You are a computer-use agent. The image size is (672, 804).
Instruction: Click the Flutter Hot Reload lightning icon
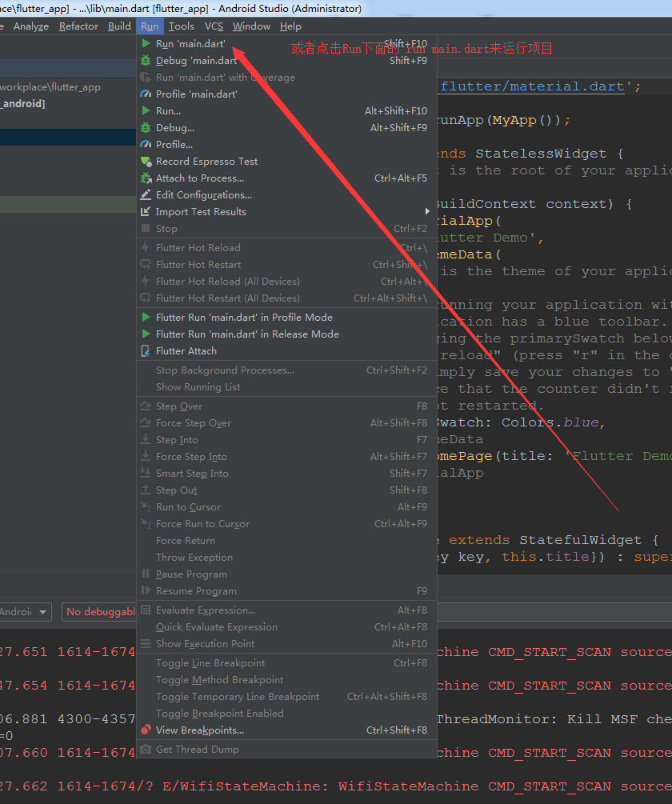click(146, 248)
